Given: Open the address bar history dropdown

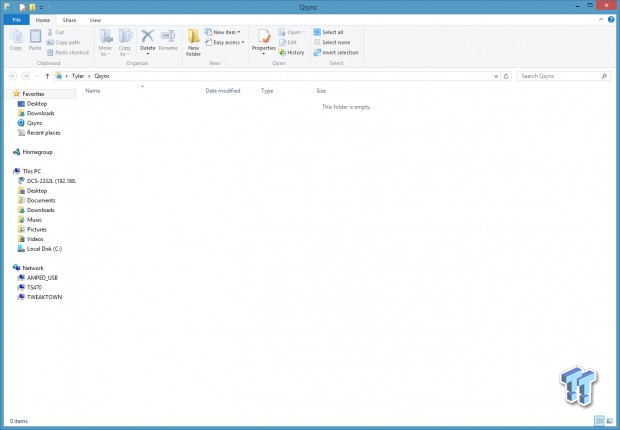Looking at the screenshot, I should coord(496,76).
